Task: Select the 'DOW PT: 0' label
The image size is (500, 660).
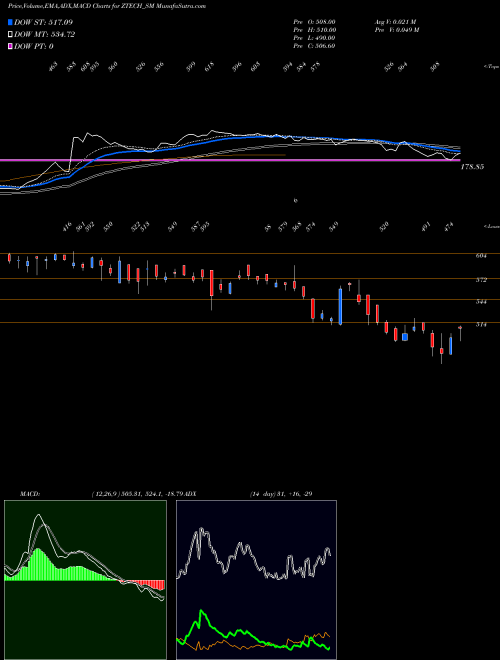Action: click(34, 46)
